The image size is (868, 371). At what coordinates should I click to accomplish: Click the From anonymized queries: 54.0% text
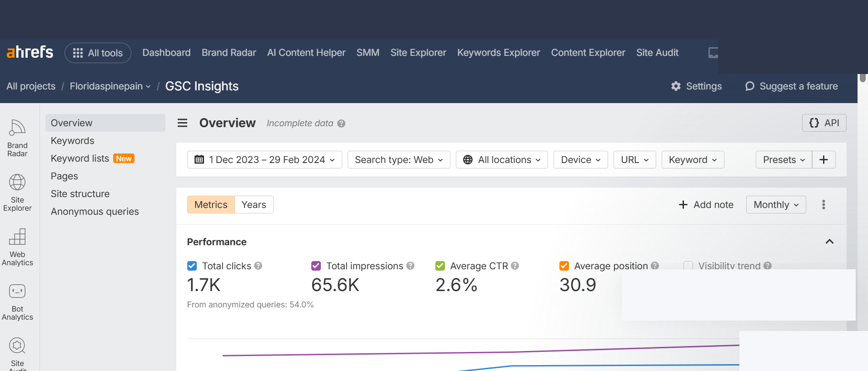(250, 305)
